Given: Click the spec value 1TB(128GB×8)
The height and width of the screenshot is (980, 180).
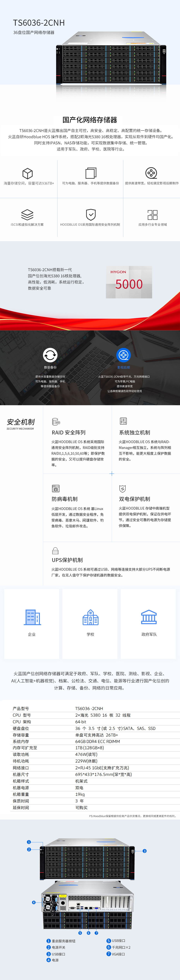Looking at the screenshot, I should point(90,748).
